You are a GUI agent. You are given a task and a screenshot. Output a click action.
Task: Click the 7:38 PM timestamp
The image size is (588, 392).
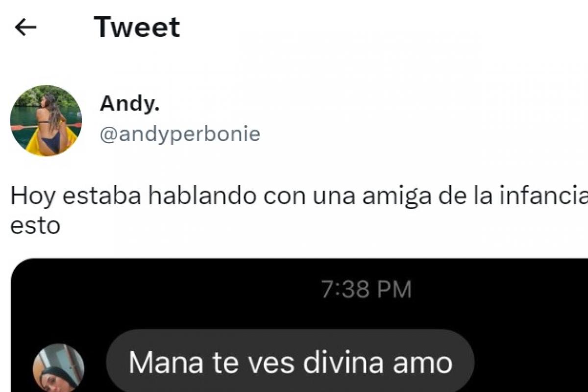click(367, 290)
